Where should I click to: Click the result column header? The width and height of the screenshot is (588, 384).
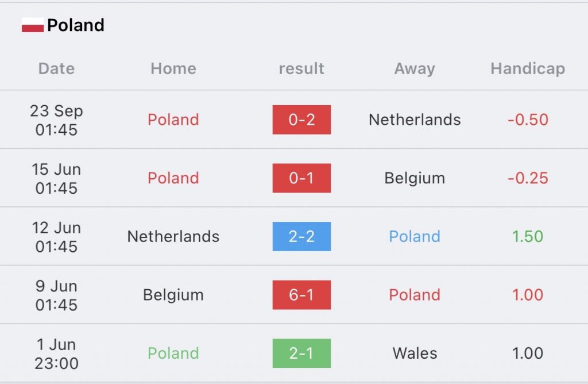tap(301, 68)
